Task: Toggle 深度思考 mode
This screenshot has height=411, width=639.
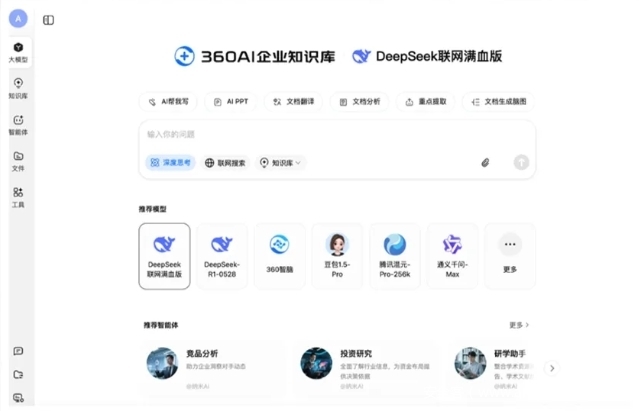Action: coord(170,163)
